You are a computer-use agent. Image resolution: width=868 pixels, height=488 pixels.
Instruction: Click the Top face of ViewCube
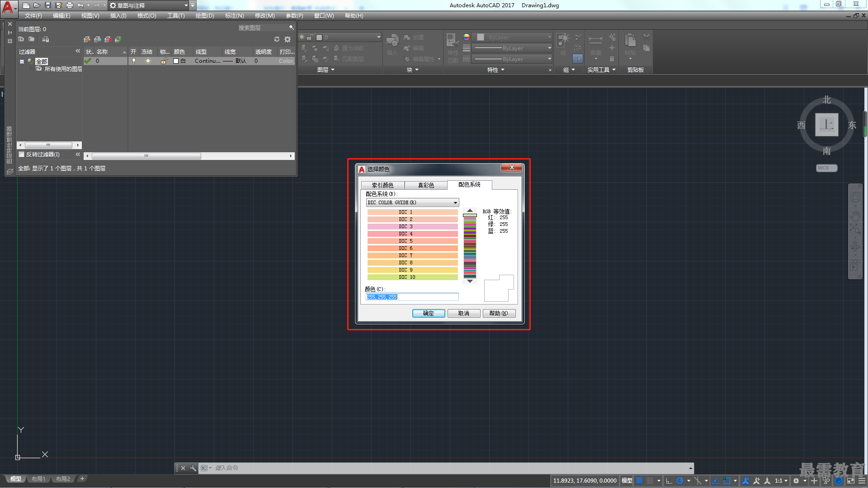826,125
